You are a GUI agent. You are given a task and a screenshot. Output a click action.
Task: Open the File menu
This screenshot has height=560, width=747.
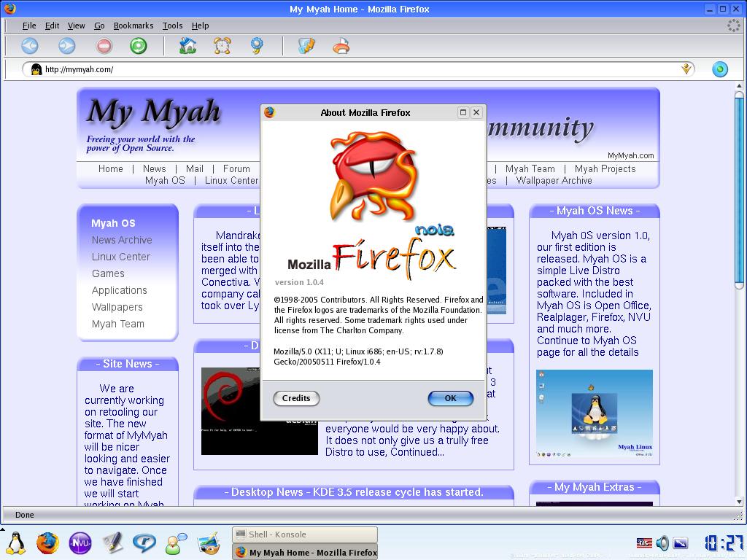(x=29, y=26)
